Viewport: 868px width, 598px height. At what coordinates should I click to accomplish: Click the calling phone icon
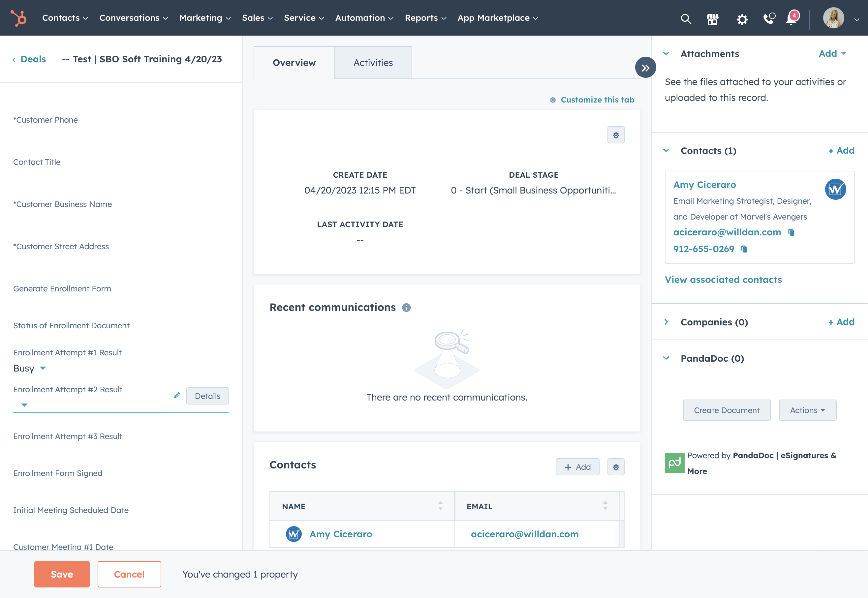[769, 18]
